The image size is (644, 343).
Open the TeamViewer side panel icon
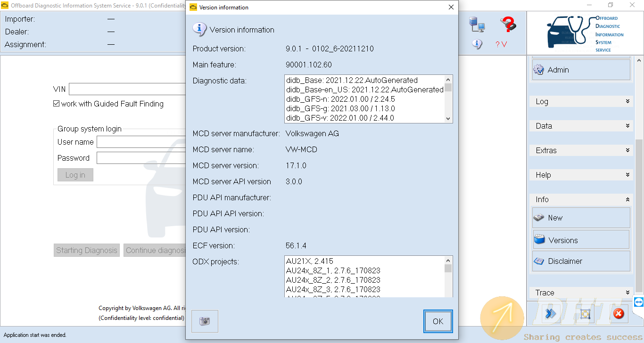(639, 302)
